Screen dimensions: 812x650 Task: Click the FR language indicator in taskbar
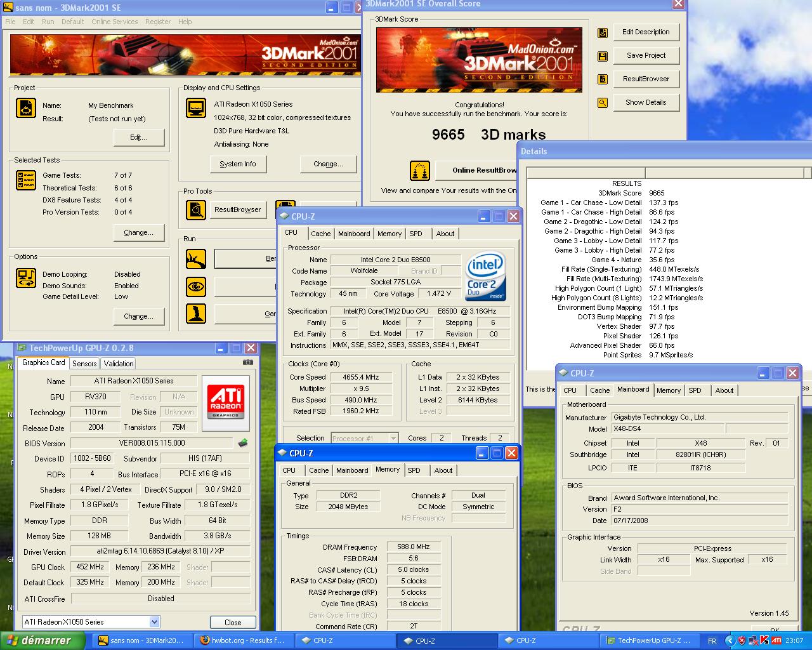pos(712,641)
